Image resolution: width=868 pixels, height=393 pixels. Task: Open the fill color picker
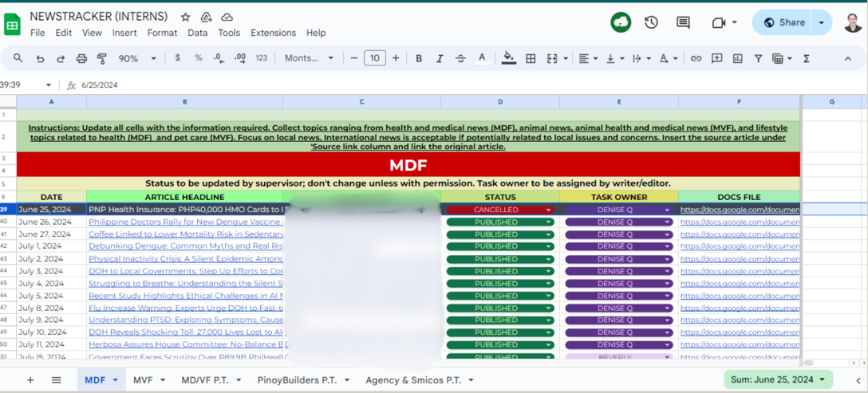pyautogui.click(x=509, y=58)
